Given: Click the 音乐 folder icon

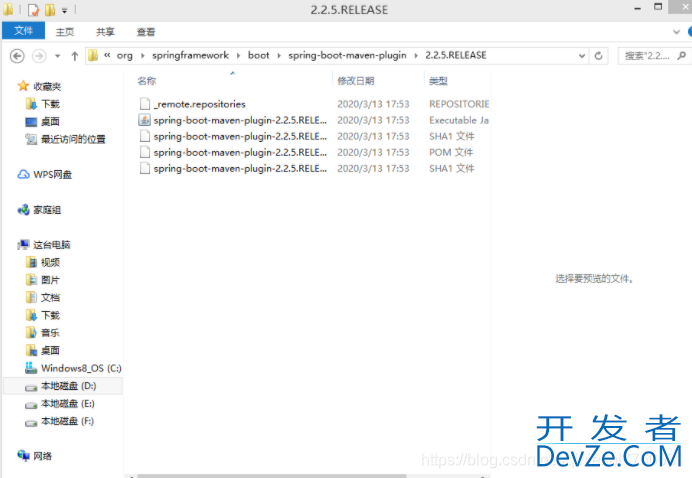Looking at the screenshot, I should point(31,332).
